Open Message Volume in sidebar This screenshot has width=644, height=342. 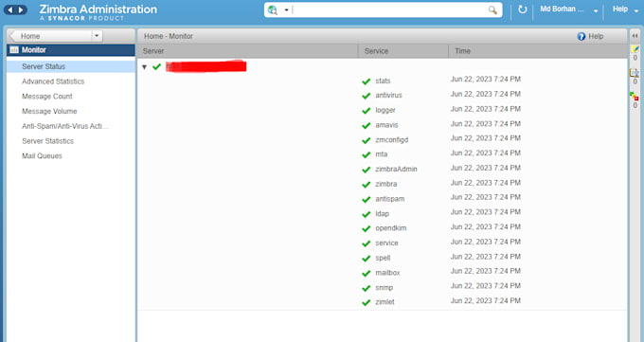tap(49, 112)
